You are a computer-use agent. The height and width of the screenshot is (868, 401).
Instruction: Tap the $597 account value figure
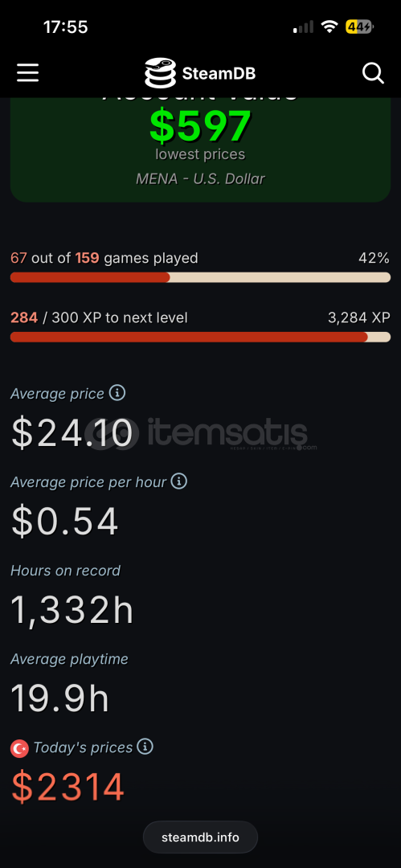point(201,125)
